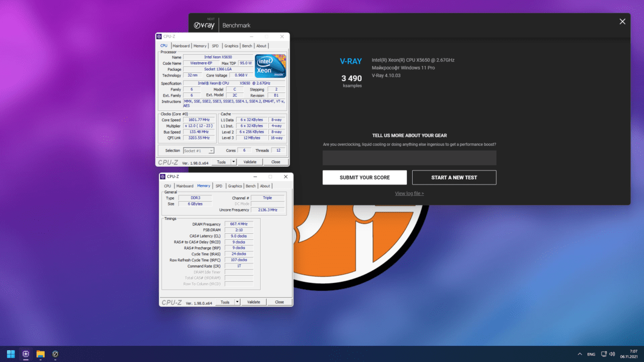Click the 0.968 V core voltage value
The width and height of the screenshot is (644, 362).
click(240, 76)
